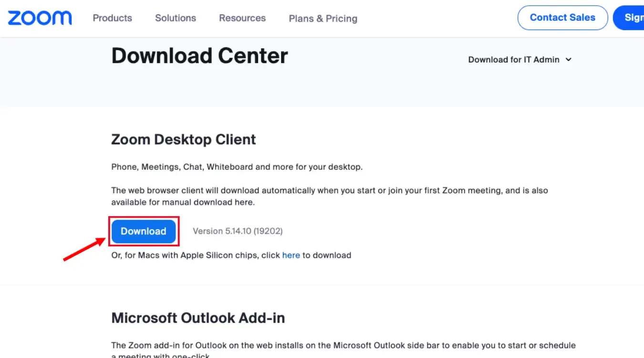Click the 'here' link for Apple Silicon
The height and width of the screenshot is (358, 644).
[x=291, y=255]
